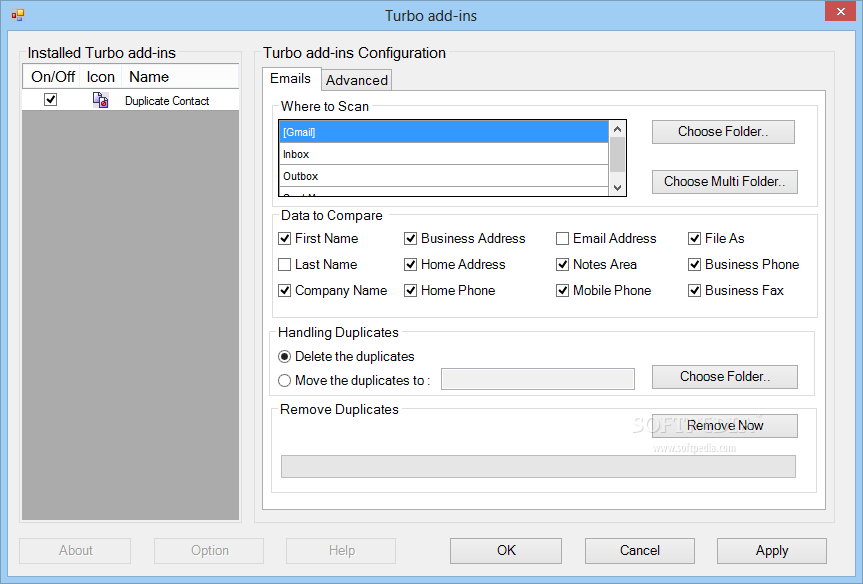The width and height of the screenshot is (863, 584).
Task: Select Move the duplicates to option
Action: pyautogui.click(x=285, y=380)
